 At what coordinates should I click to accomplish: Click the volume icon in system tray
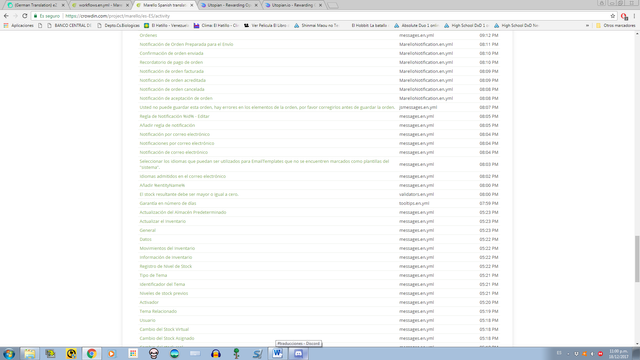(592, 353)
